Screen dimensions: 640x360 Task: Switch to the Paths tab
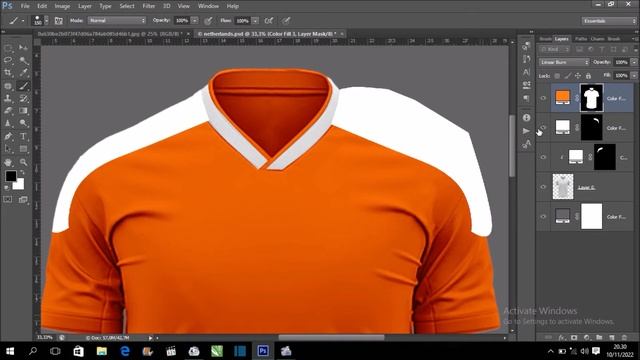point(580,39)
